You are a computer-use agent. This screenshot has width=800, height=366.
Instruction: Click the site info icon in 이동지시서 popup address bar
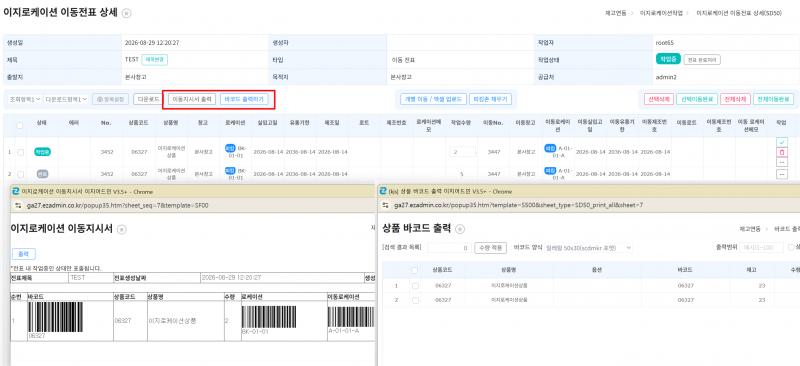(x=18, y=205)
